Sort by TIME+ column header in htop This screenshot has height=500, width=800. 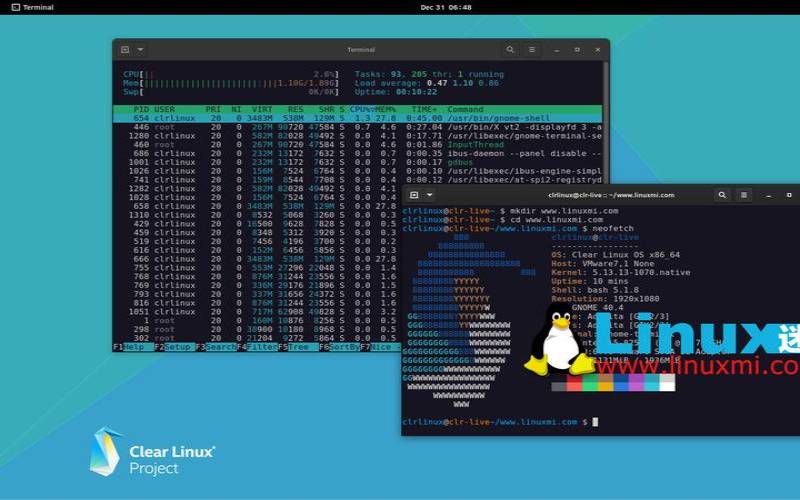[424, 109]
